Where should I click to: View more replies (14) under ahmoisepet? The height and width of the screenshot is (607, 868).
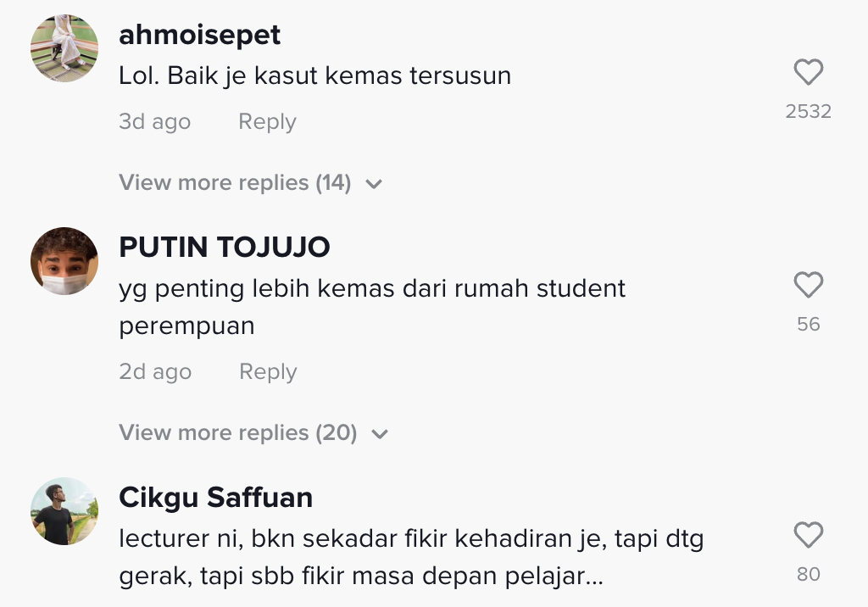coord(235,183)
